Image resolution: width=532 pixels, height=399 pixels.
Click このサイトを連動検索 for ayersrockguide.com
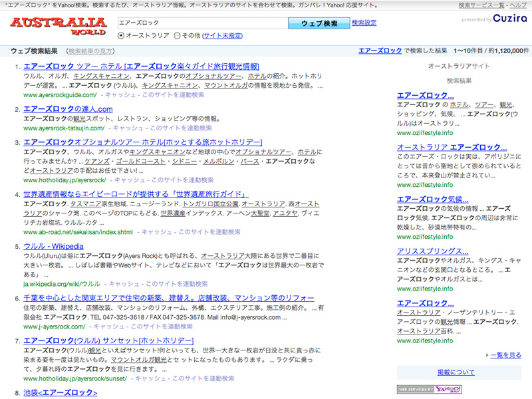[173, 95]
